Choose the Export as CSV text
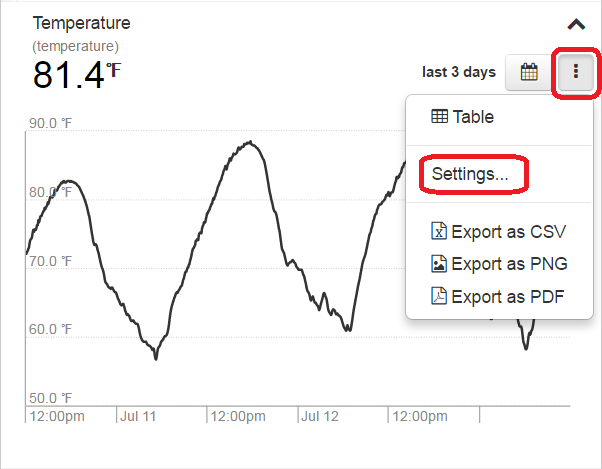 (508, 232)
